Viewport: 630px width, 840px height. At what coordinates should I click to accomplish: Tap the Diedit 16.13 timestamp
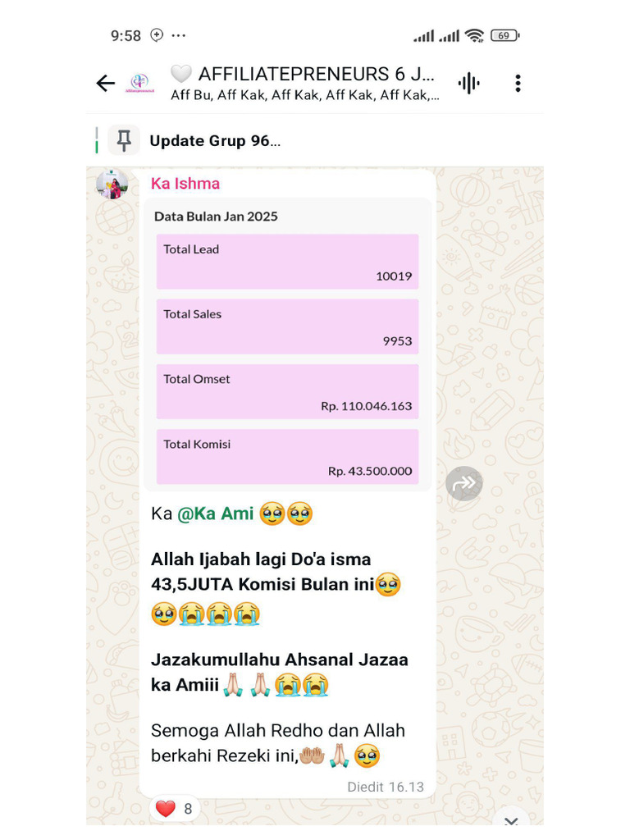(386, 787)
